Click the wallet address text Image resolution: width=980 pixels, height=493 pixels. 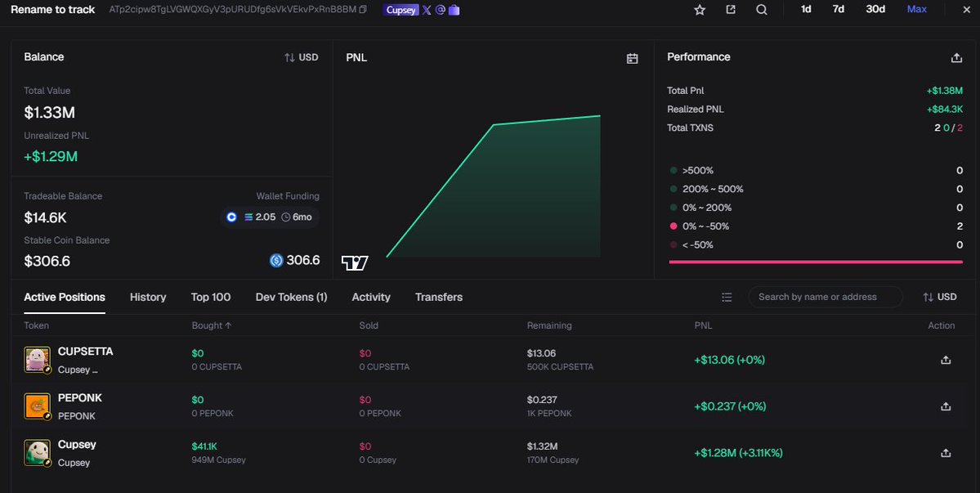[232, 9]
